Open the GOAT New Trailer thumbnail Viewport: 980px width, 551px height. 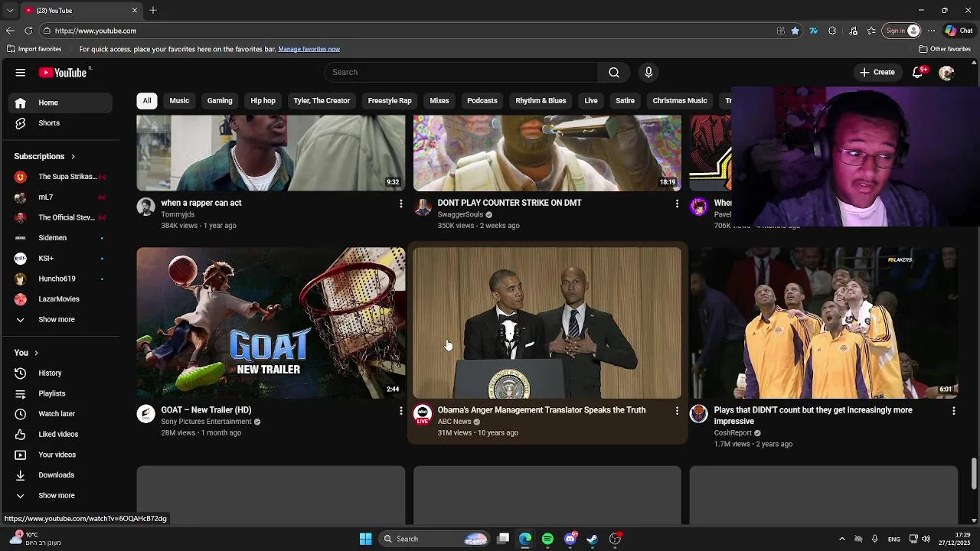pos(271,322)
